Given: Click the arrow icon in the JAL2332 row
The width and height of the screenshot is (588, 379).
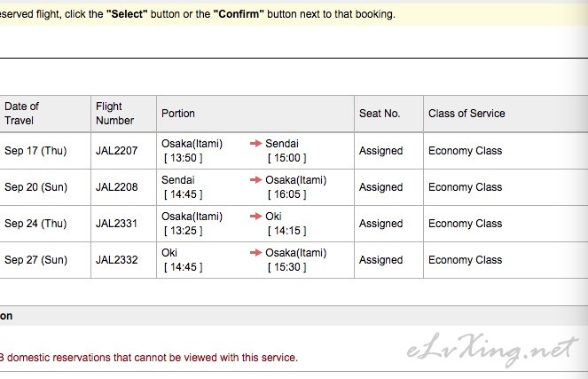Looking at the screenshot, I should 256,253.
